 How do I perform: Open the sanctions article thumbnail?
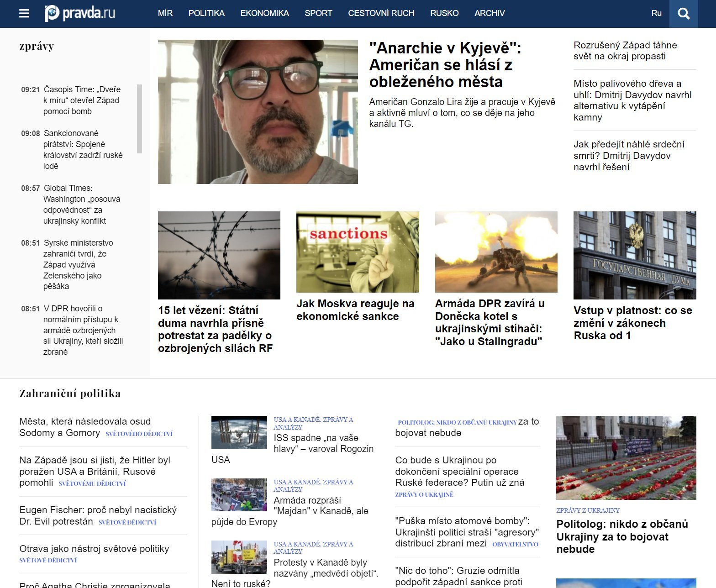pos(358,252)
